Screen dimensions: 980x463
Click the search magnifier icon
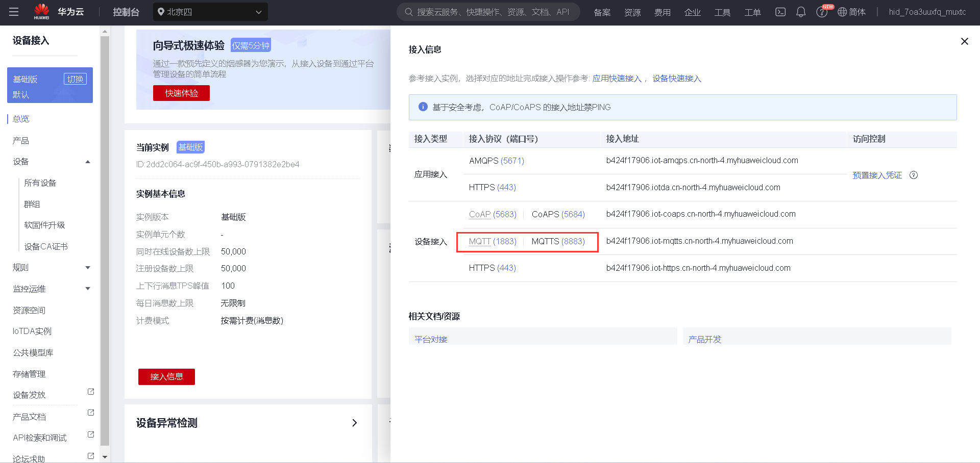409,12
